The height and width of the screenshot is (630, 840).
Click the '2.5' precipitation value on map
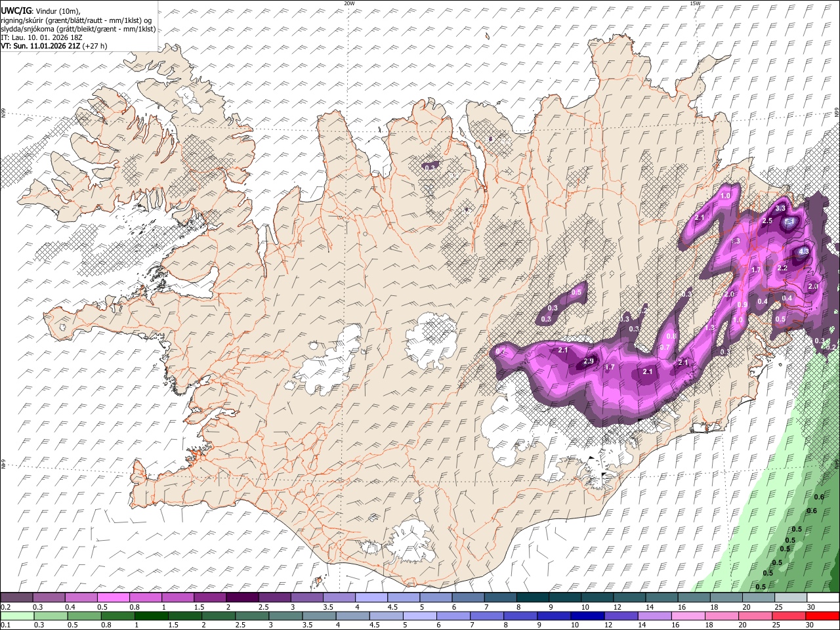(767, 221)
